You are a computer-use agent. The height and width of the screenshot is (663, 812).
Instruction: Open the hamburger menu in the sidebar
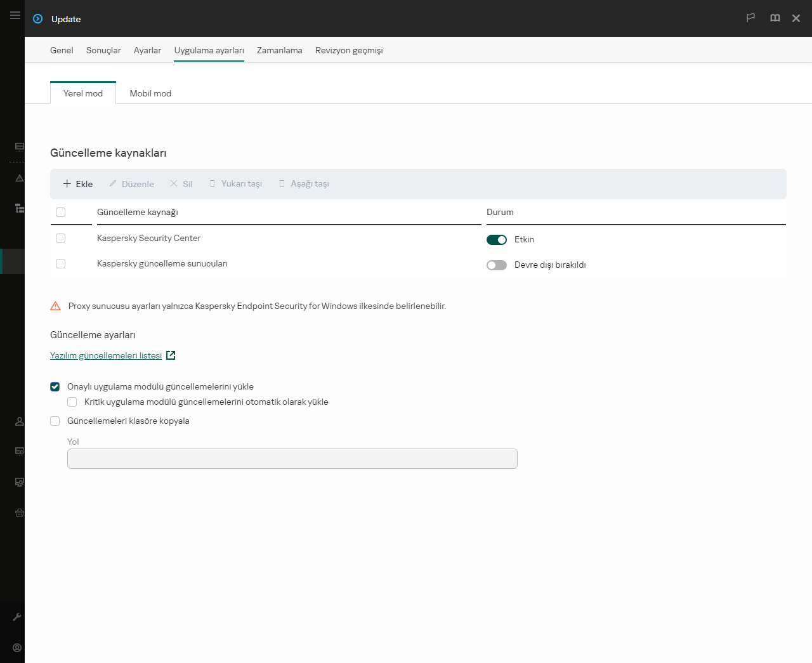(15, 15)
